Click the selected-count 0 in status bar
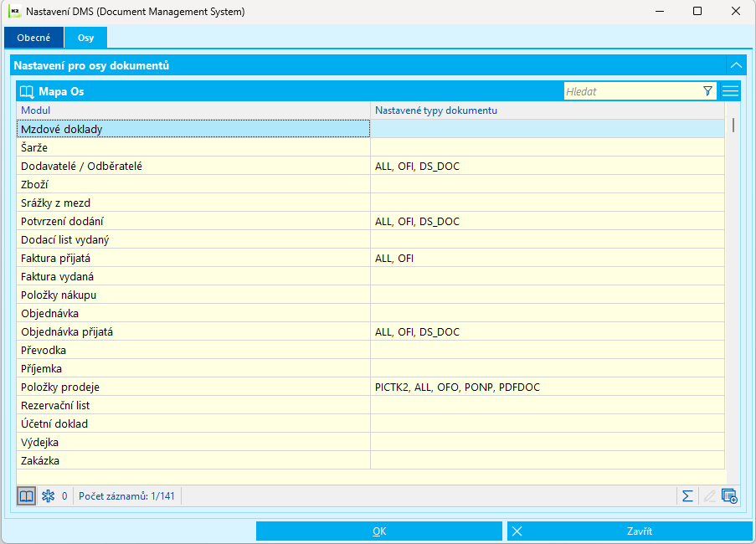 click(x=64, y=495)
